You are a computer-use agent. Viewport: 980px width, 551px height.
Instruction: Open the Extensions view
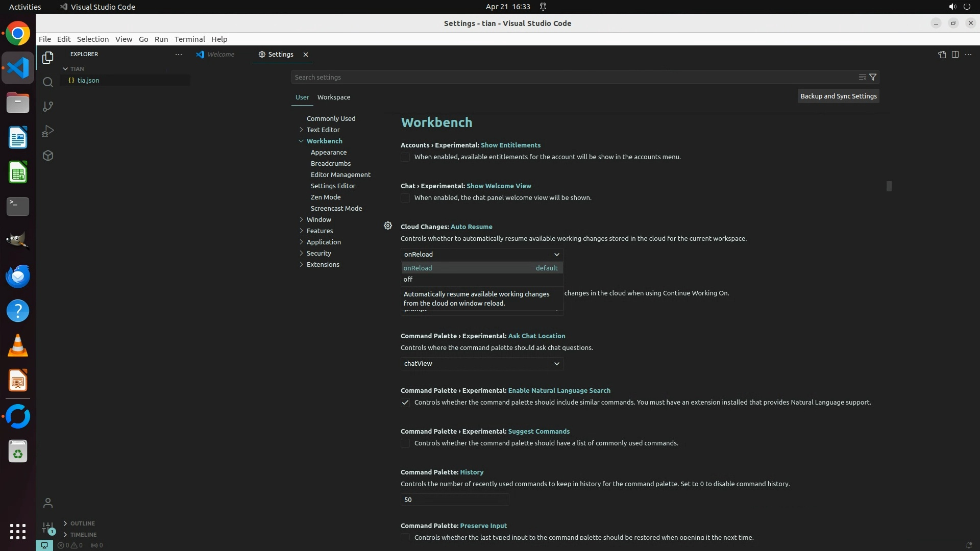tap(48, 156)
